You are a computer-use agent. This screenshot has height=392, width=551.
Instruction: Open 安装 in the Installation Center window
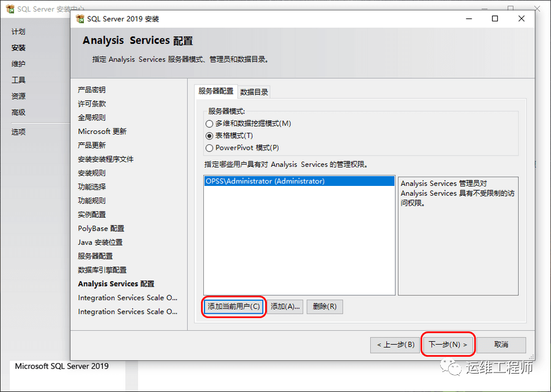click(18, 48)
